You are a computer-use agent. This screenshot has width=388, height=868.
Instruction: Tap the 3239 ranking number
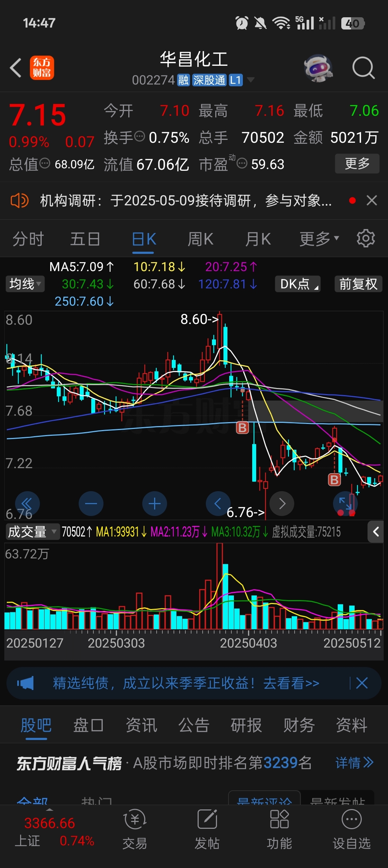coord(281,762)
